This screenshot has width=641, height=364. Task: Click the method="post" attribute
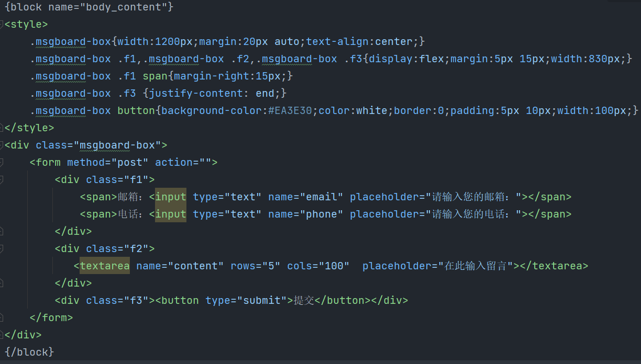[x=108, y=162]
